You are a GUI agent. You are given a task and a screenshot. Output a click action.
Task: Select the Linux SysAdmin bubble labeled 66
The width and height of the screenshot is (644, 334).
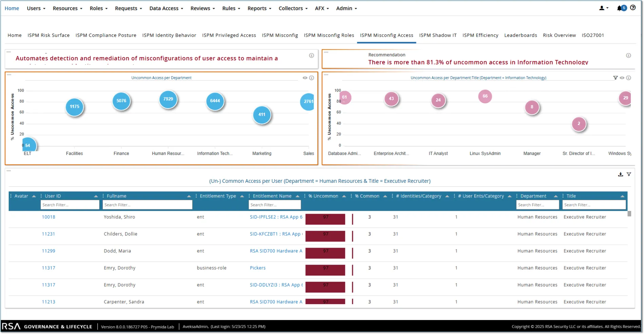pos(485,96)
